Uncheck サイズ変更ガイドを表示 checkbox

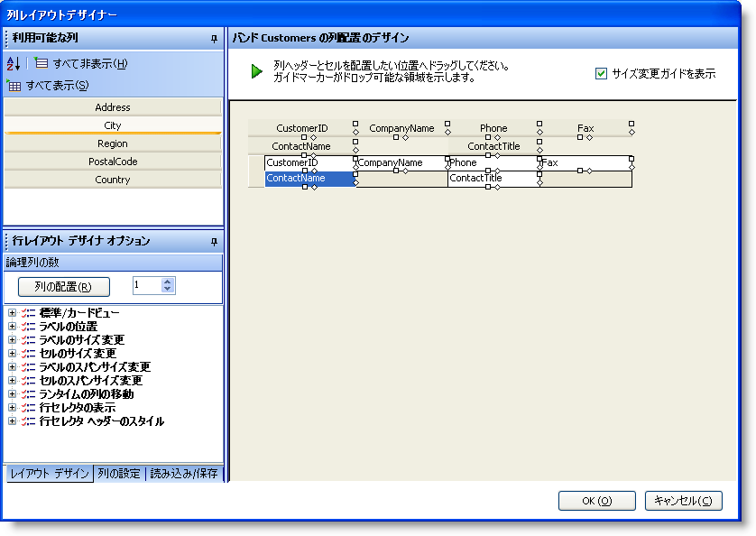point(601,73)
